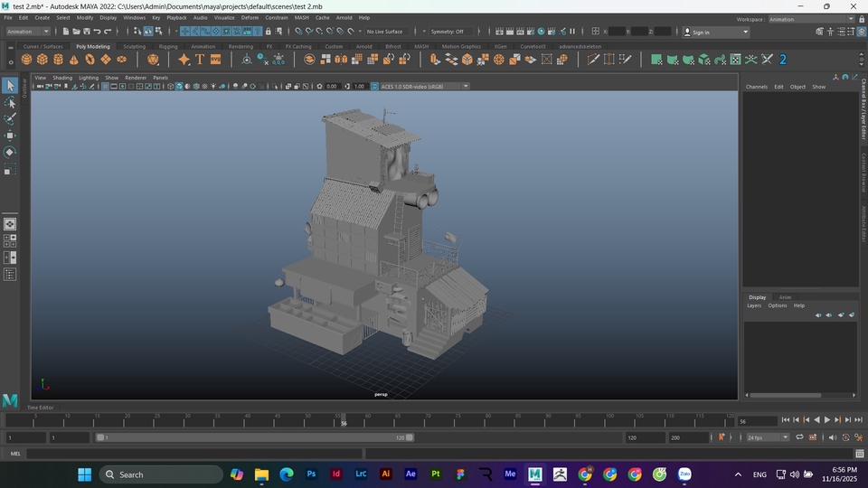Switch to the Rigging shelf tab
The image size is (868, 488).
click(x=168, y=46)
